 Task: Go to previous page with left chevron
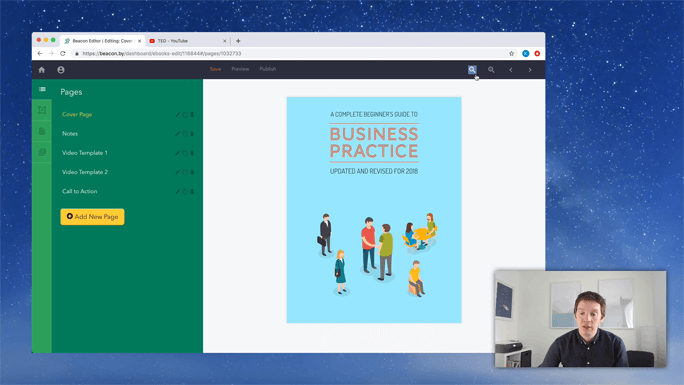[511, 70]
